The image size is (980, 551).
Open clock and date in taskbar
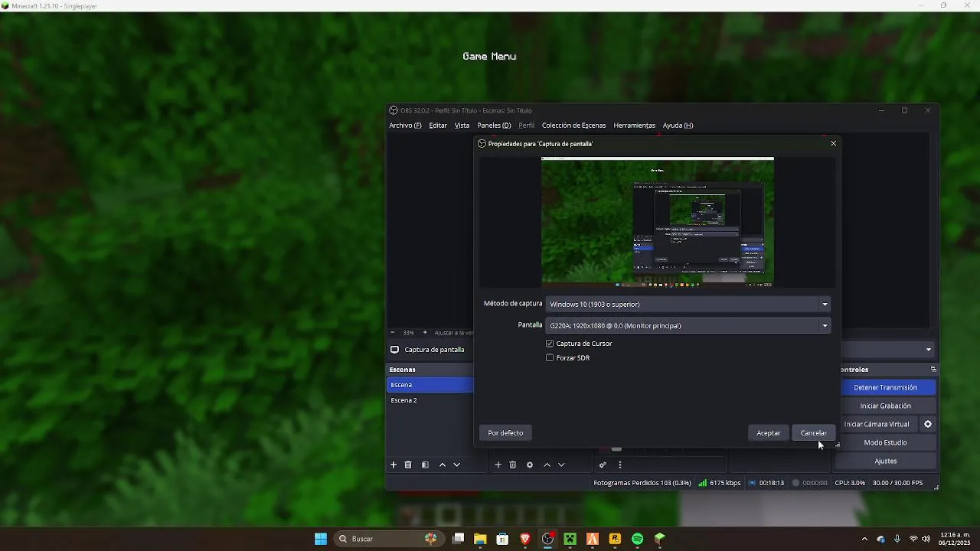955,539
